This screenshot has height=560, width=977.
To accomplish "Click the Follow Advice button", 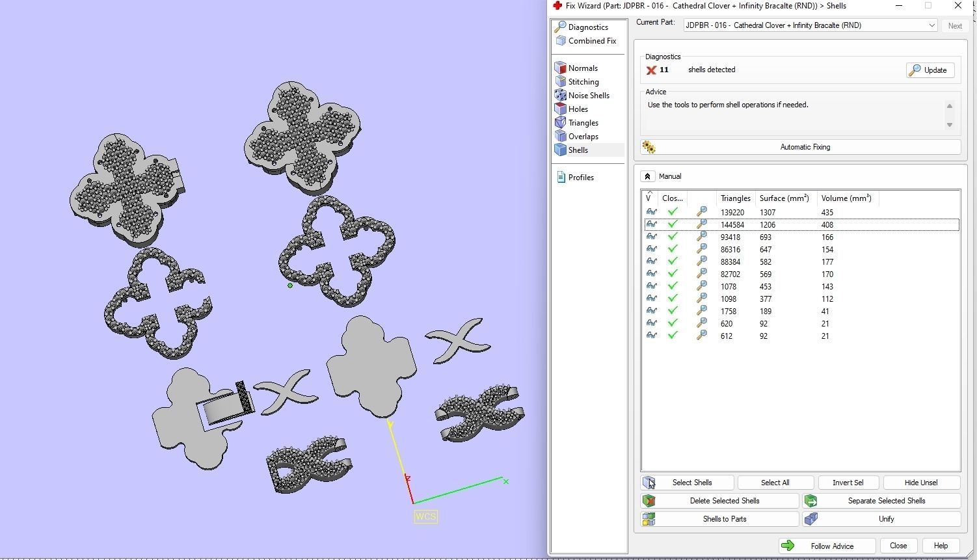I will coord(827,546).
